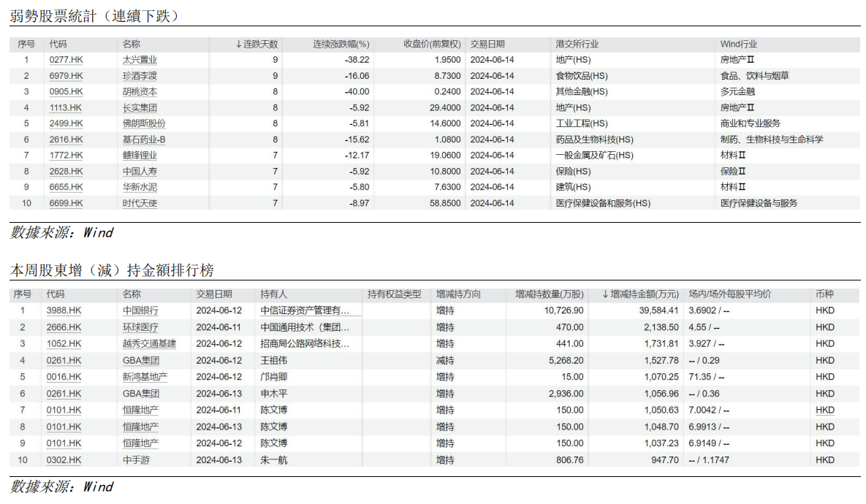Click the stock name 长实集团

pyautogui.click(x=140, y=107)
